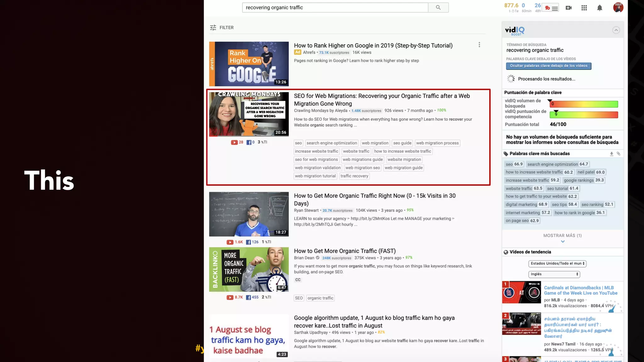Click vidIQ search volume gauge bar

[x=584, y=104]
